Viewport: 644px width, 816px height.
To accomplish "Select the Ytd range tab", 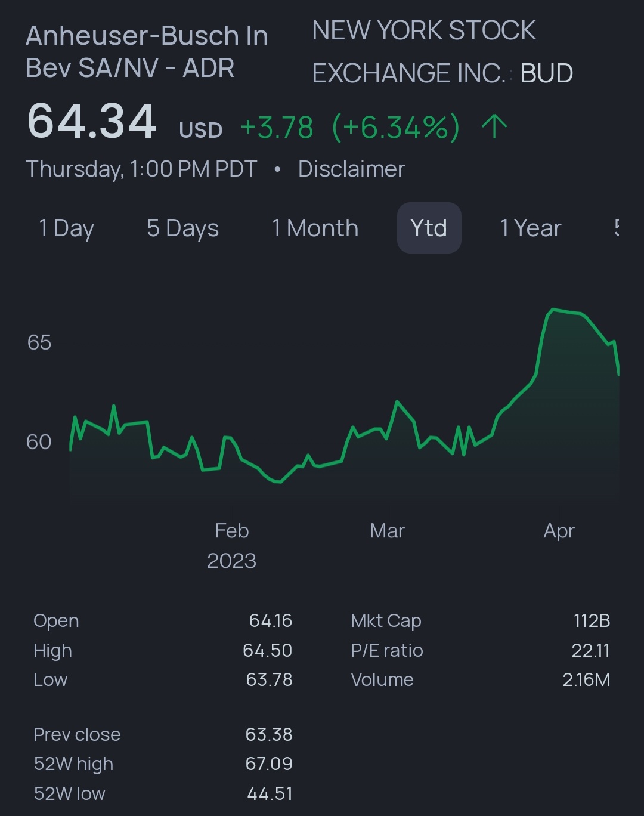I will pyautogui.click(x=429, y=228).
